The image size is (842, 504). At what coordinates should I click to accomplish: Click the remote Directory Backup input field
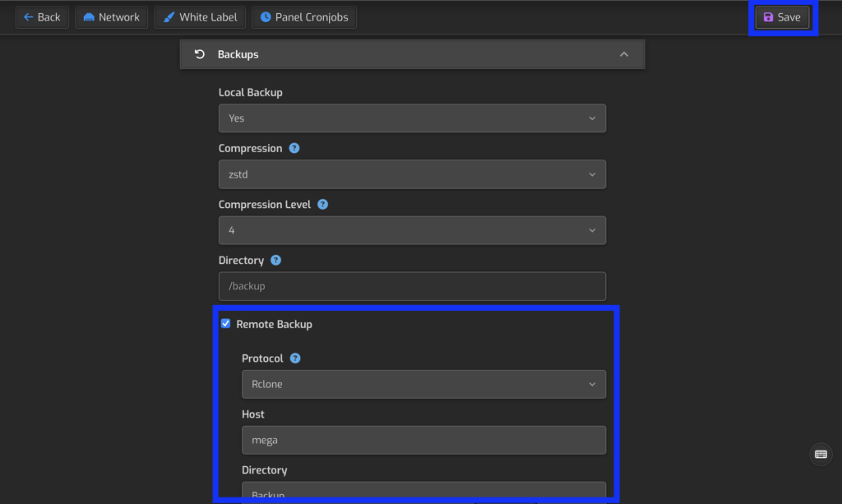click(x=423, y=493)
